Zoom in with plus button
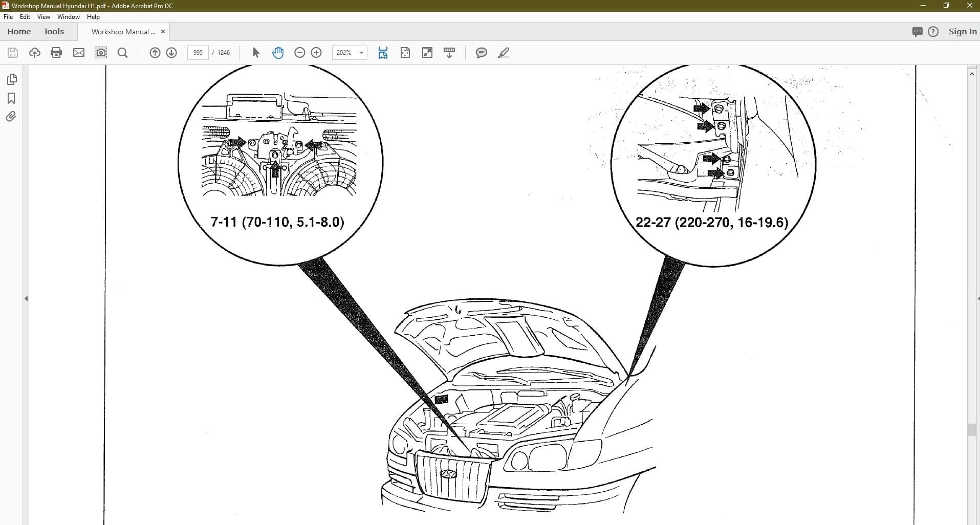 316,53
